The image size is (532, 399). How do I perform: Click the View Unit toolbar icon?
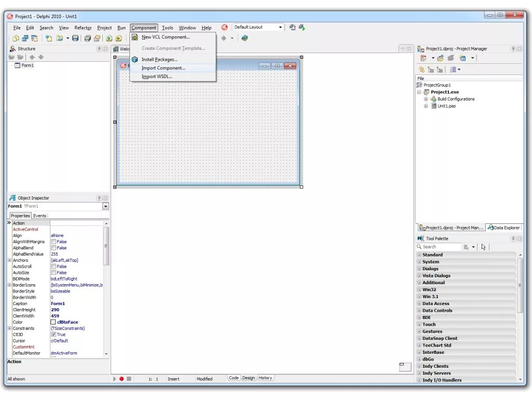tap(16, 38)
